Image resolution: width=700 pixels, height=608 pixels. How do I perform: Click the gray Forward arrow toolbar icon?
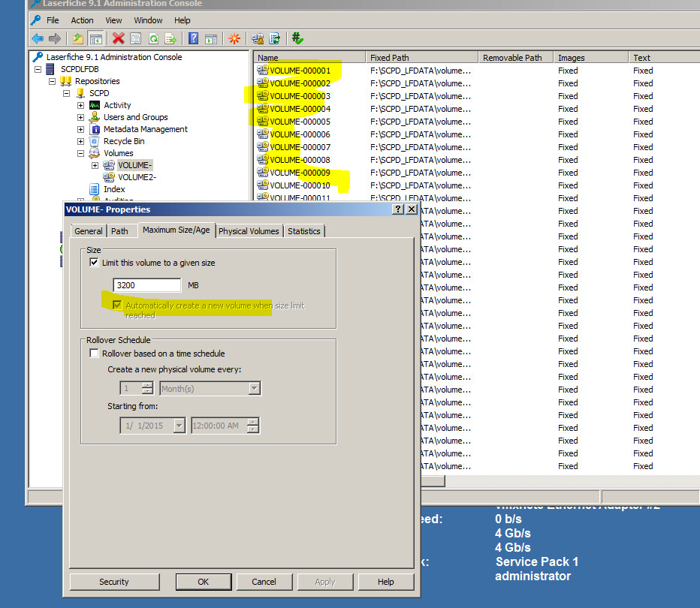click(x=55, y=39)
